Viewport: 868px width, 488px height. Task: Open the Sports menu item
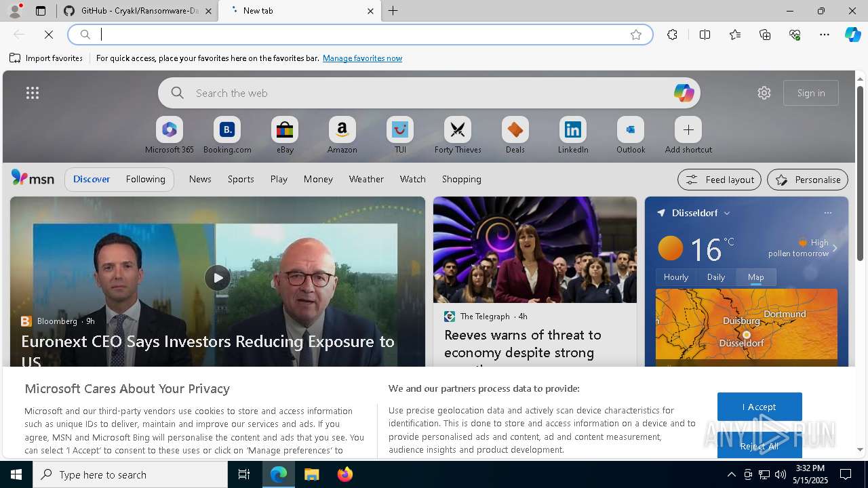(241, 179)
